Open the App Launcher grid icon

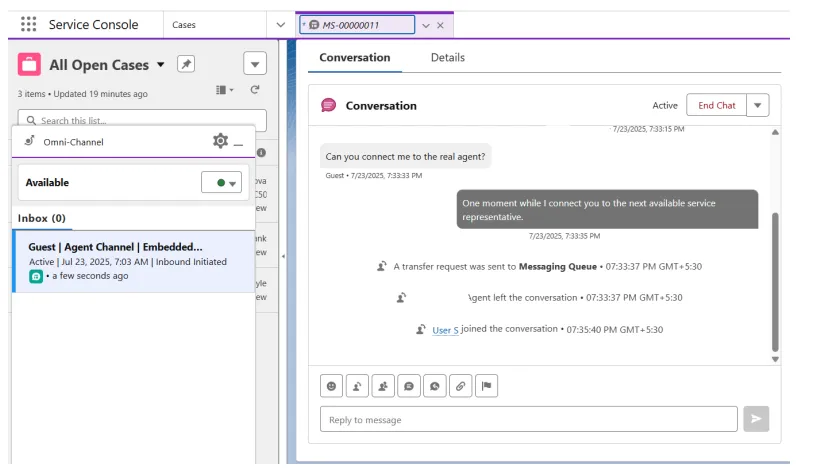tap(28, 24)
